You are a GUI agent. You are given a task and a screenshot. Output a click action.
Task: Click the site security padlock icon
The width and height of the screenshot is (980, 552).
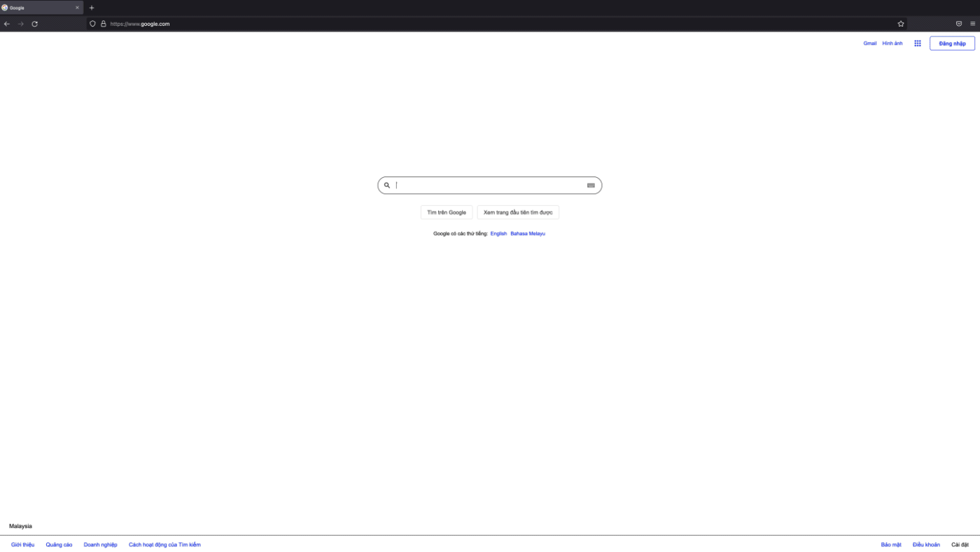coord(104,24)
